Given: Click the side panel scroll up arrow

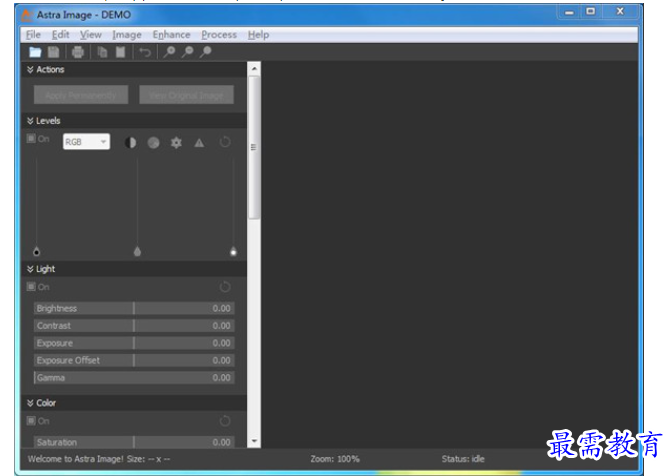Looking at the screenshot, I should [254, 68].
